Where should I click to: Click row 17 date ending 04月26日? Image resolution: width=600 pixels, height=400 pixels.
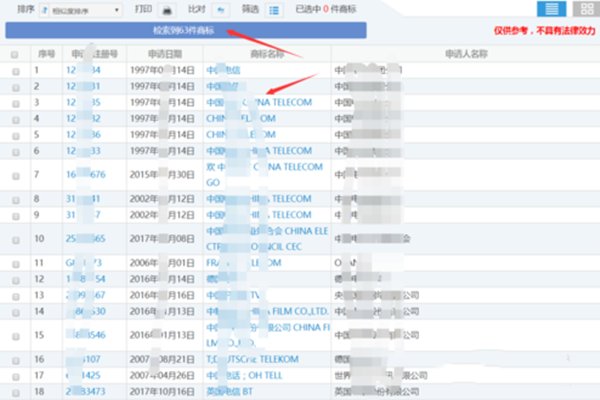pos(162,376)
